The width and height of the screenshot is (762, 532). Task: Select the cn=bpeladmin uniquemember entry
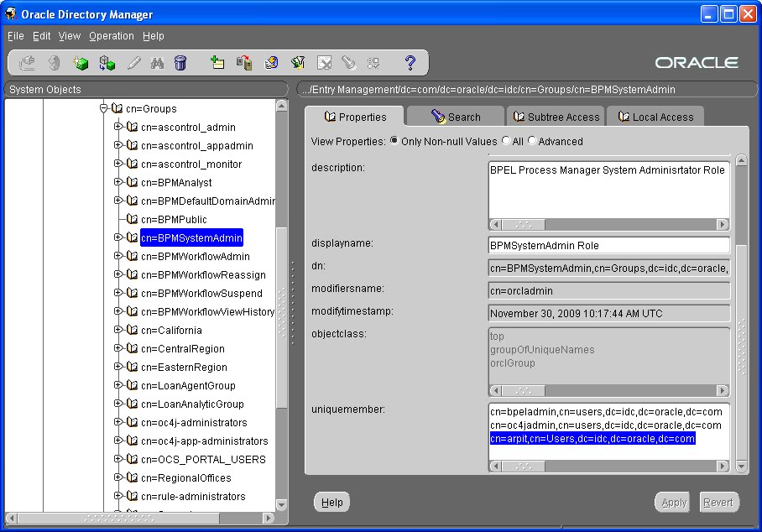tap(606, 411)
